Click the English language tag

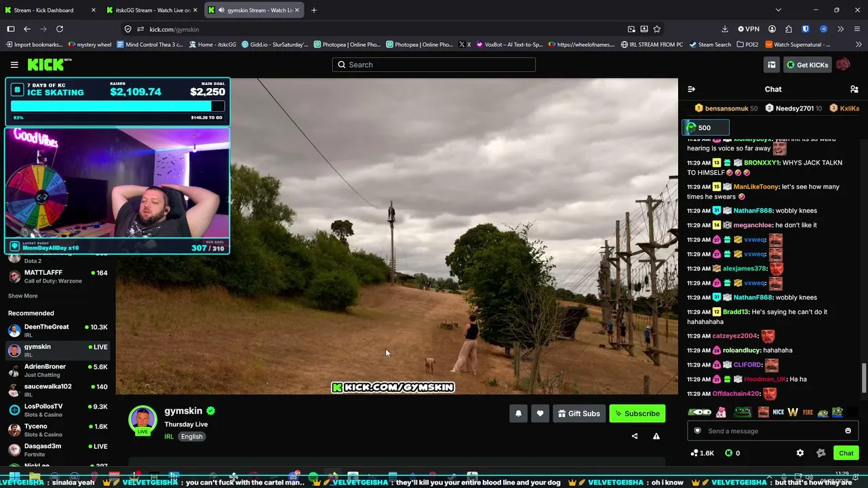(x=192, y=436)
